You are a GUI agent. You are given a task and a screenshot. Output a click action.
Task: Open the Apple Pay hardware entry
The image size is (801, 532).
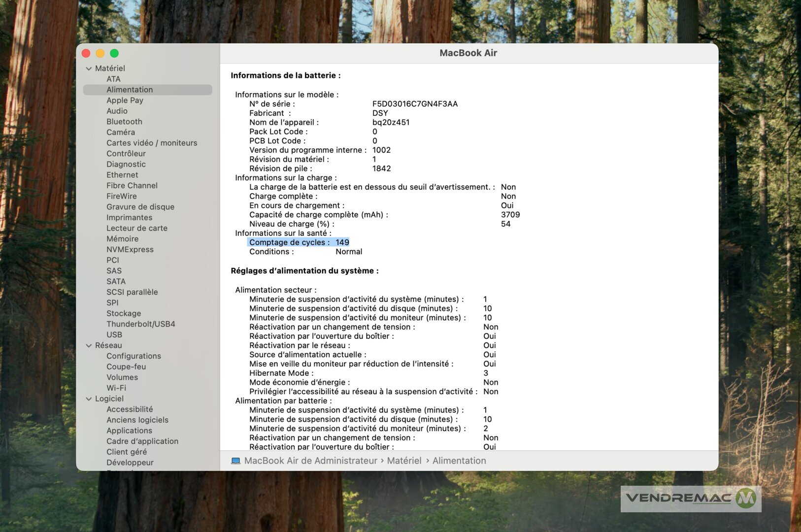point(125,100)
